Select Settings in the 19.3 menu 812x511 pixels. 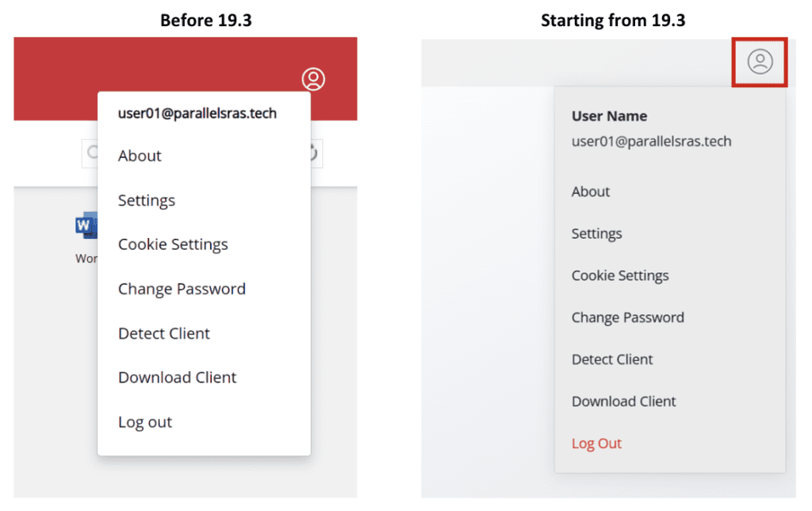click(596, 233)
